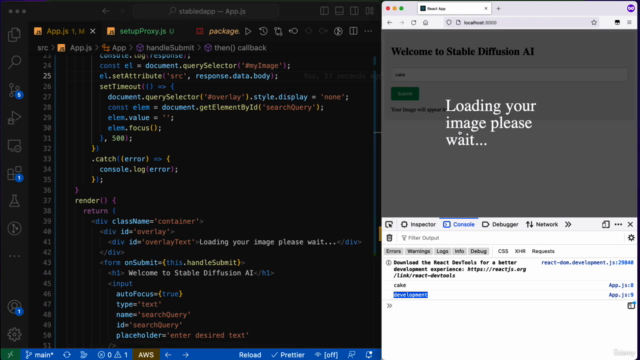Customize layout icon in title bar
This screenshot has height=360, width=640.
pyautogui.click(x=370, y=11)
